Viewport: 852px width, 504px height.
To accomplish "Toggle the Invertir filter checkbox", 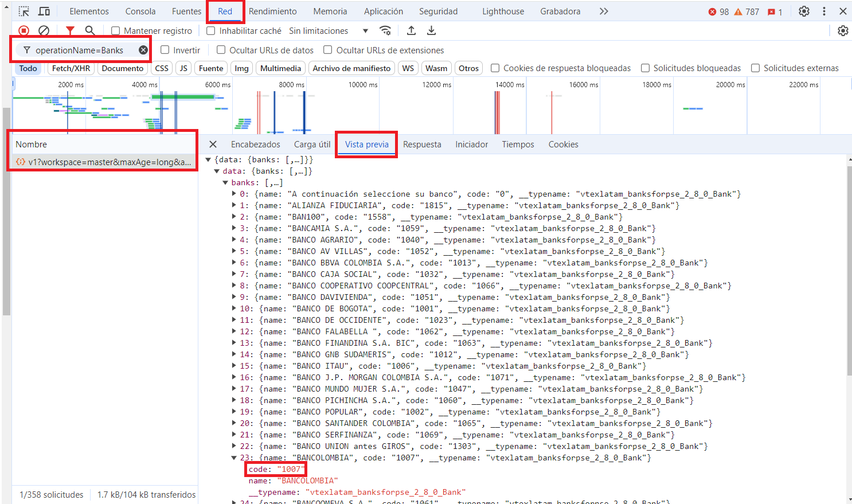I will (x=165, y=50).
